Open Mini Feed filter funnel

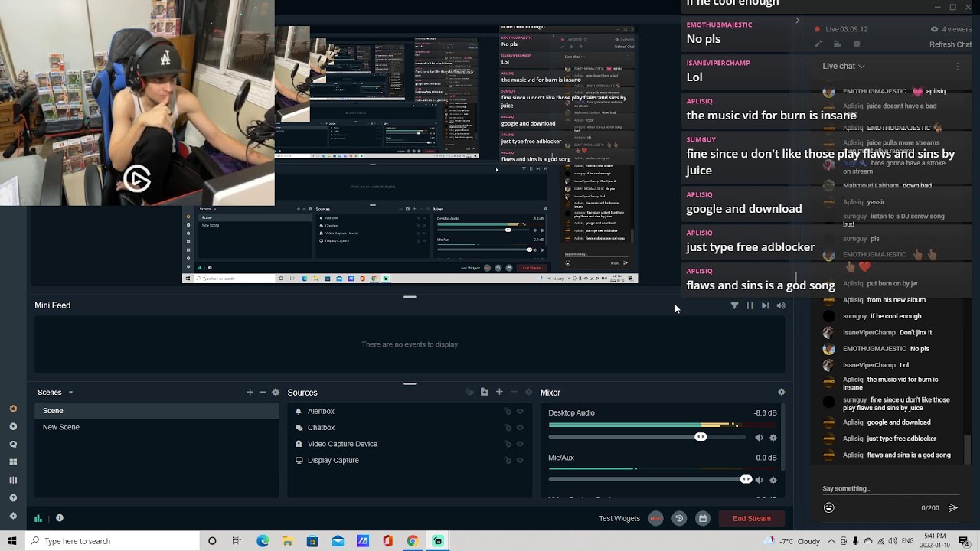click(734, 305)
